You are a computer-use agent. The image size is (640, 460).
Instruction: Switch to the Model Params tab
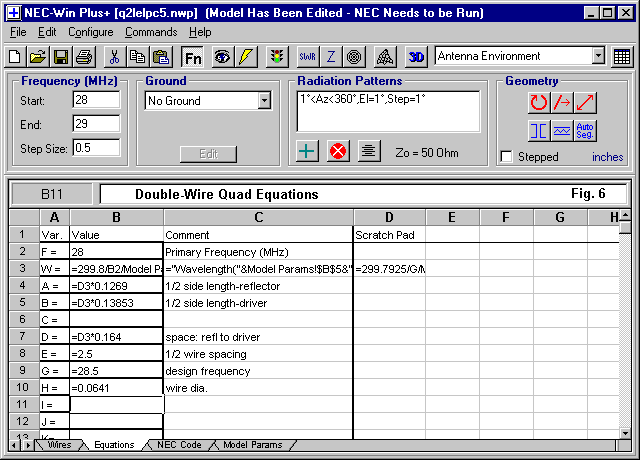tap(251, 445)
